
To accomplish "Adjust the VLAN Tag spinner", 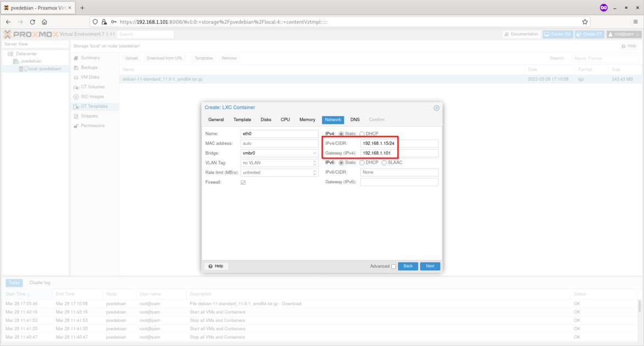I will 314,163.
